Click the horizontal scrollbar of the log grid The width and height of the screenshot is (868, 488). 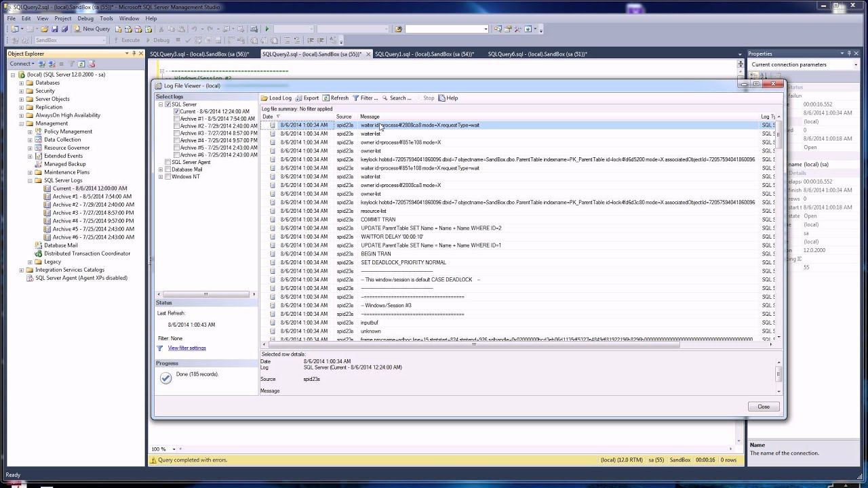coord(475,344)
